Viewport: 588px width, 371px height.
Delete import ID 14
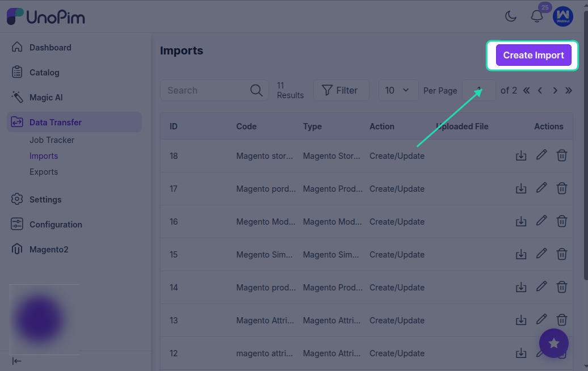pos(561,287)
